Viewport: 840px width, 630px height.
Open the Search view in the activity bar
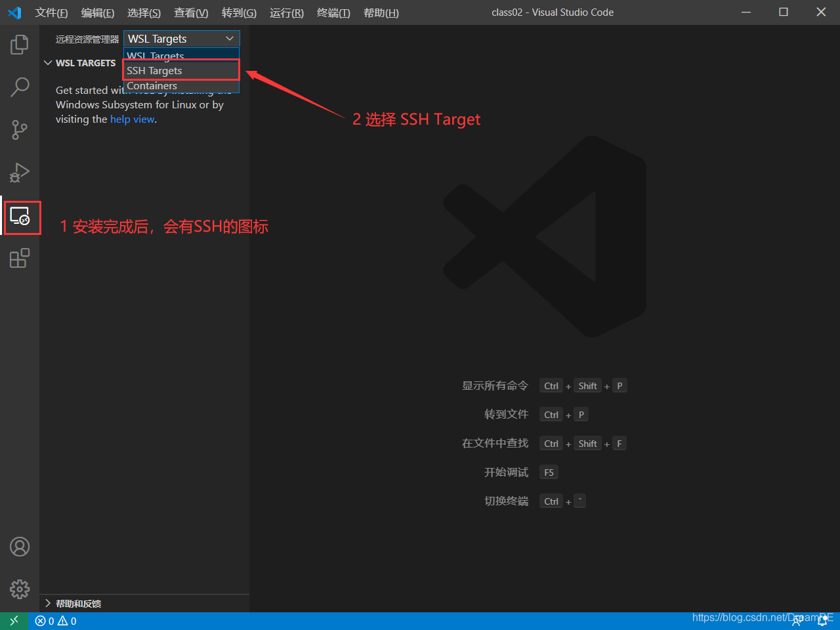pyautogui.click(x=20, y=87)
